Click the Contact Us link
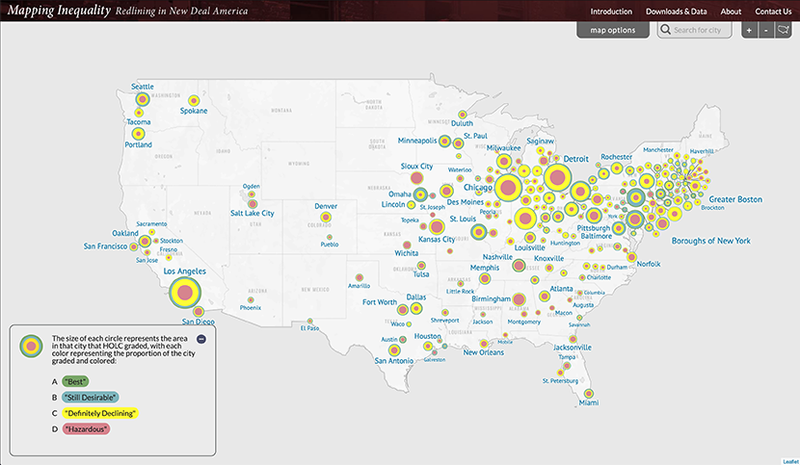800x465 pixels. (773, 11)
